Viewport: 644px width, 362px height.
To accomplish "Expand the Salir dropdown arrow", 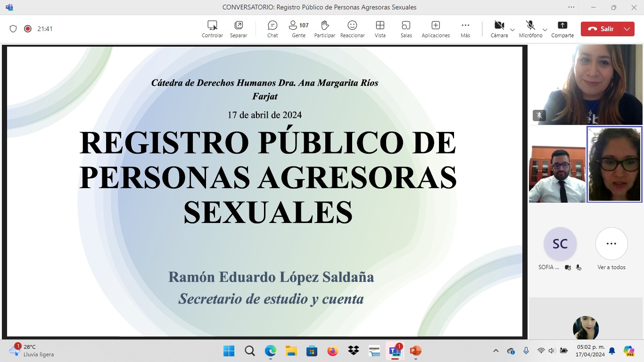I will click(627, 29).
